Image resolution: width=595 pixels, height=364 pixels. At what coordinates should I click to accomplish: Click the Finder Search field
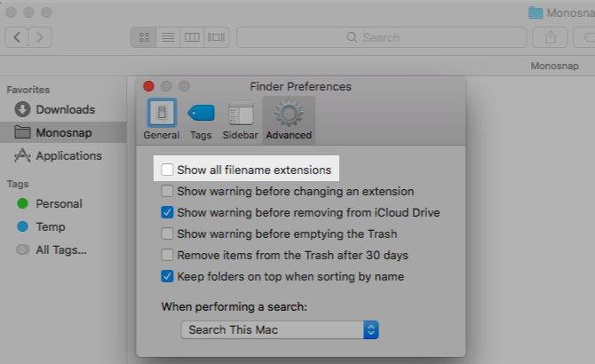pyautogui.click(x=381, y=37)
